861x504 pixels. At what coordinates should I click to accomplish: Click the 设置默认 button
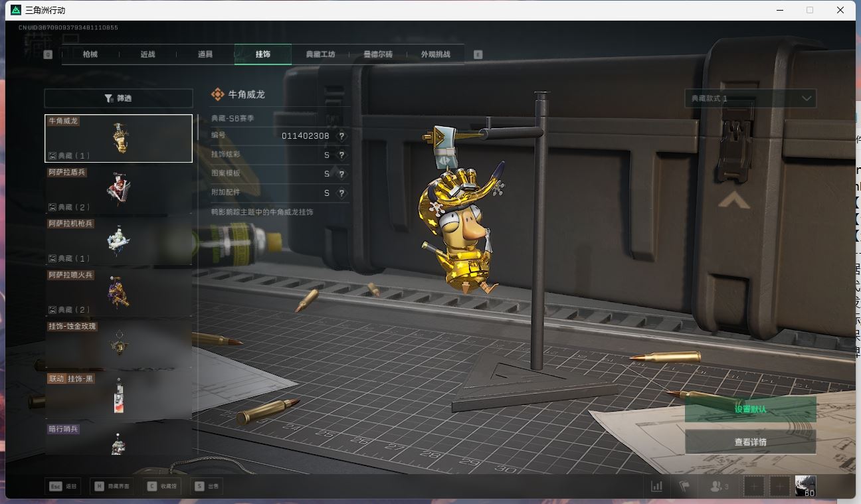click(750, 409)
